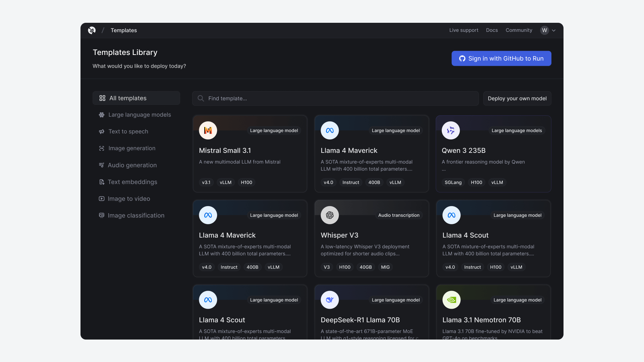The height and width of the screenshot is (362, 644).
Task: Click the OpenAI logo on Whisper V3
Action: [330, 215]
